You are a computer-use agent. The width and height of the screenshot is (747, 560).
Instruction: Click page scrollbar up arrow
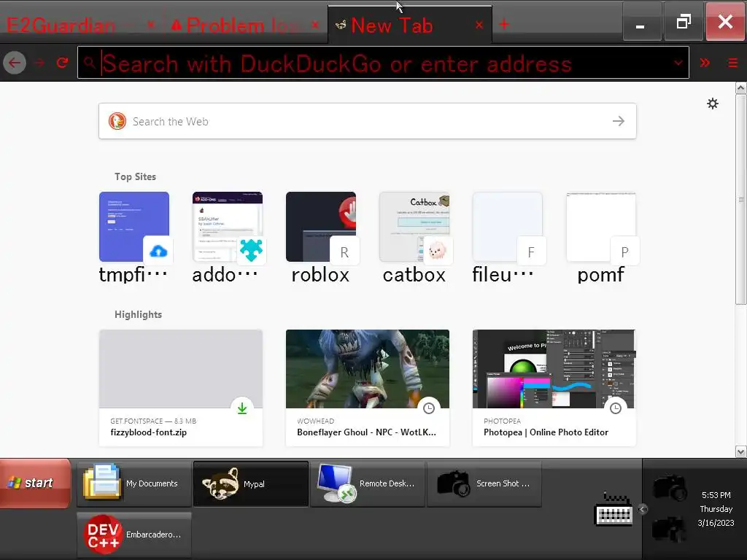(x=741, y=88)
